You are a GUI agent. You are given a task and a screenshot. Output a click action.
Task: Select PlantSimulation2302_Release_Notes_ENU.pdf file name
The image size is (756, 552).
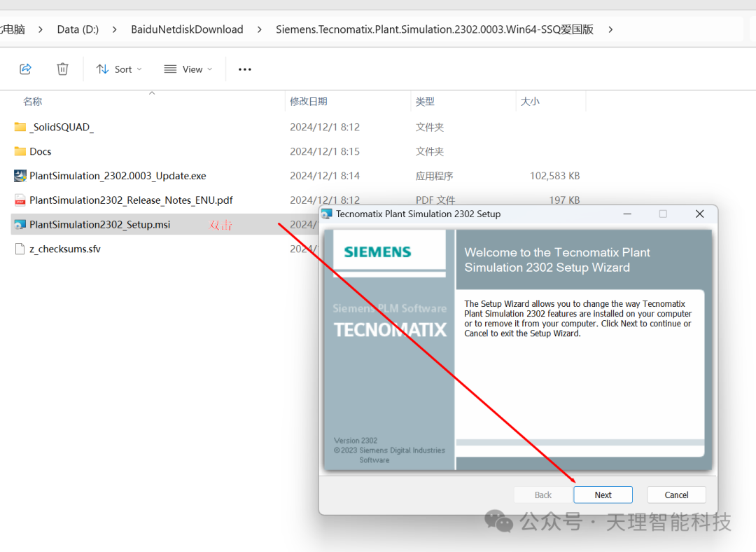tap(131, 200)
